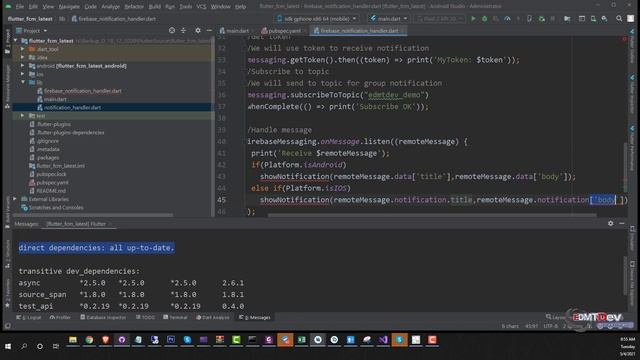The width and height of the screenshot is (640, 360).
Task: Run the app with the green play button
Action: click(x=473, y=19)
